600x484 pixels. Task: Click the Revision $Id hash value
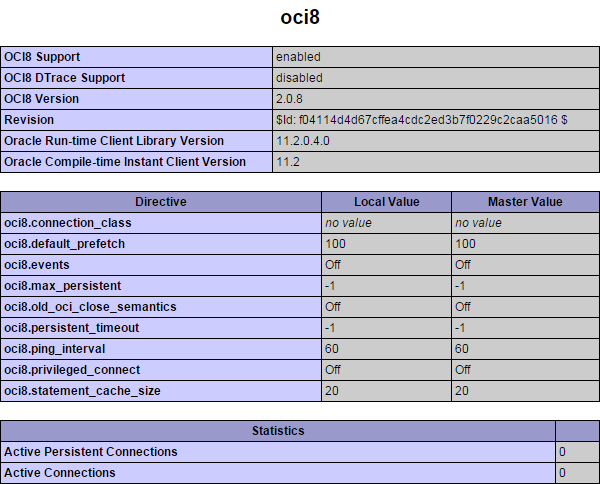pos(421,120)
